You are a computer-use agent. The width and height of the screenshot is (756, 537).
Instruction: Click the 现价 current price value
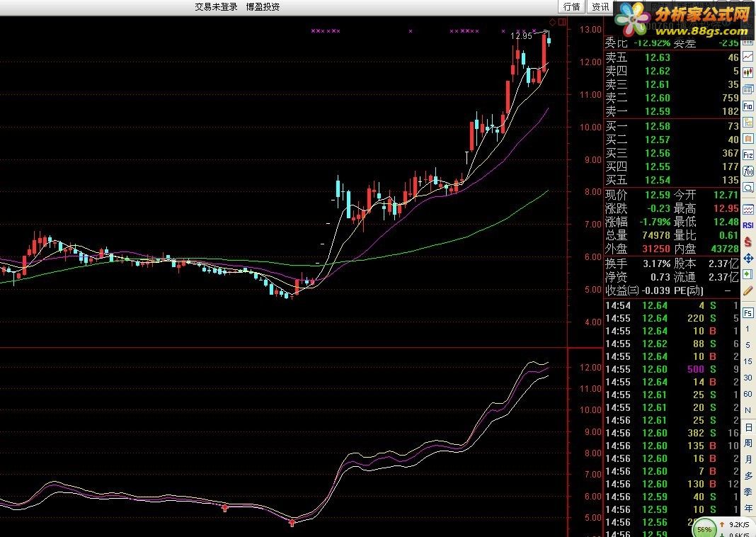pos(657,195)
